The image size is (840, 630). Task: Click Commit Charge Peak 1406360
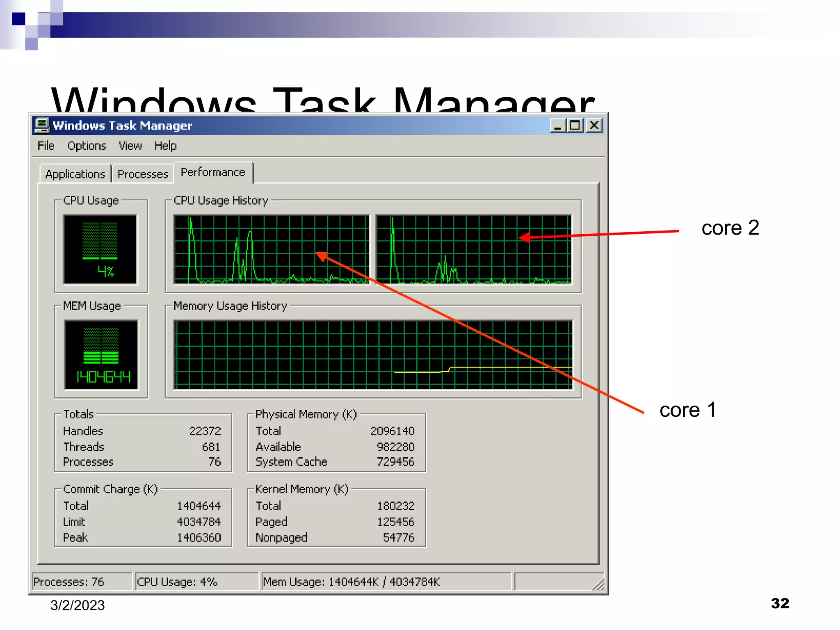[x=199, y=537]
